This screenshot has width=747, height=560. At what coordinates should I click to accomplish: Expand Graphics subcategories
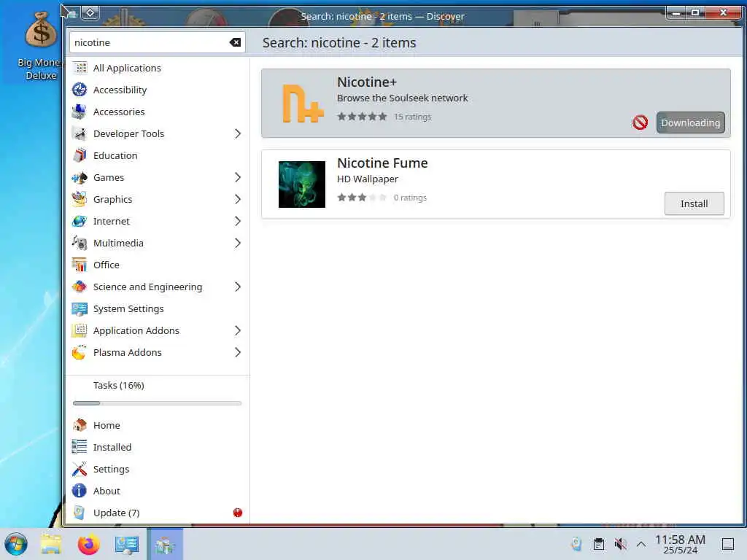[x=238, y=200]
